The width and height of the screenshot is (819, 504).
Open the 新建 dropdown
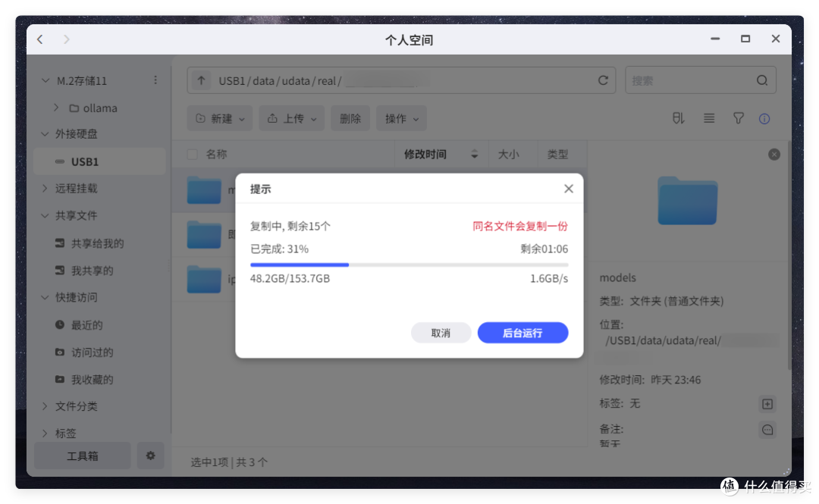tap(220, 118)
